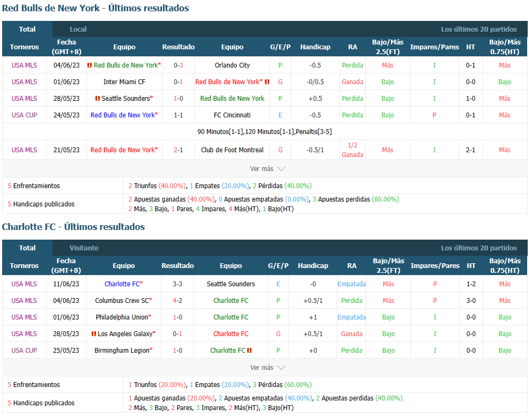The width and height of the screenshot is (532, 416).
Task: Switch to the Local tab
Action: pyautogui.click(x=78, y=29)
